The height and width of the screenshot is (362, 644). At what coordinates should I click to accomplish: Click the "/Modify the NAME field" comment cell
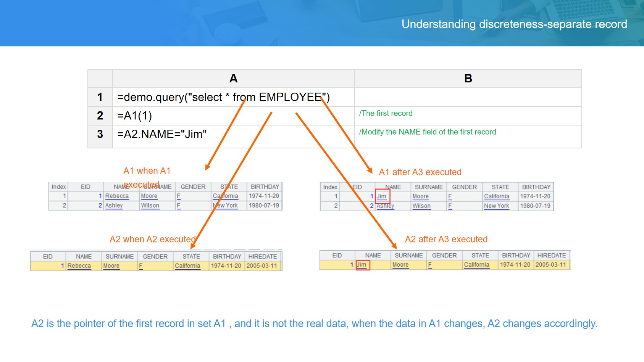pyautogui.click(x=427, y=132)
